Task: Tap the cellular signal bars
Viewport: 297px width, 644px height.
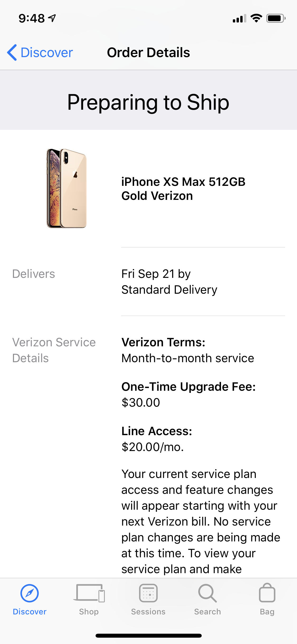Action: coord(239,18)
